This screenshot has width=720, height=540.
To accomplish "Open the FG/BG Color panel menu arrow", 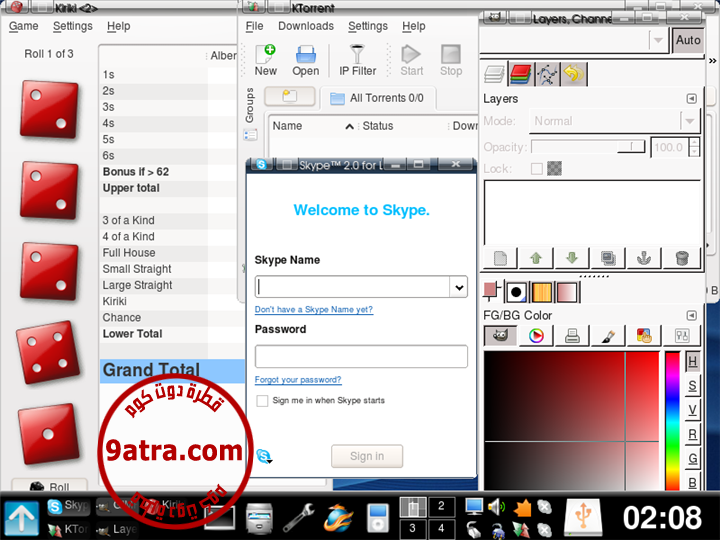I will 692,315.
